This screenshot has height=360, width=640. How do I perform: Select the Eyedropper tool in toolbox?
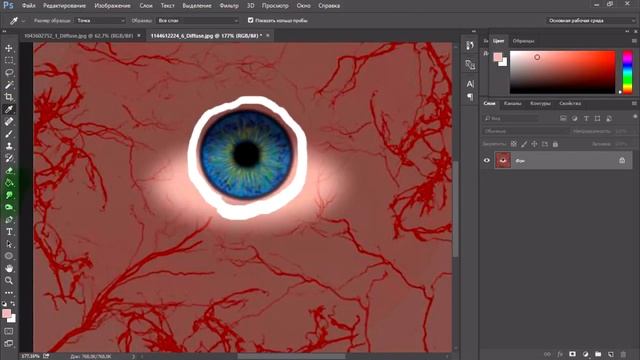click(9, 109)
